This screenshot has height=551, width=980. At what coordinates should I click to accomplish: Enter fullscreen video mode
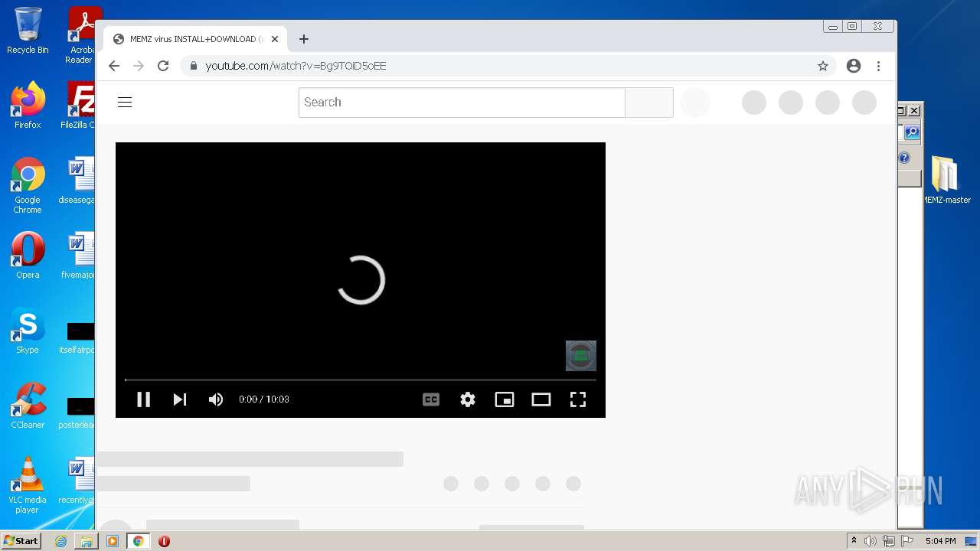578,399
